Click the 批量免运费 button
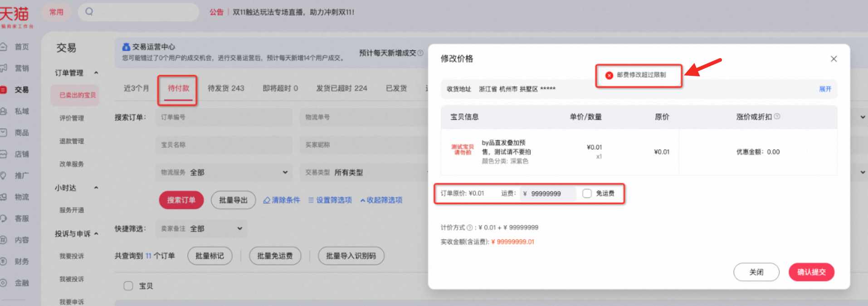Image resolution: width=868 pixels, height=306 pixels. (x=275, y=256)
